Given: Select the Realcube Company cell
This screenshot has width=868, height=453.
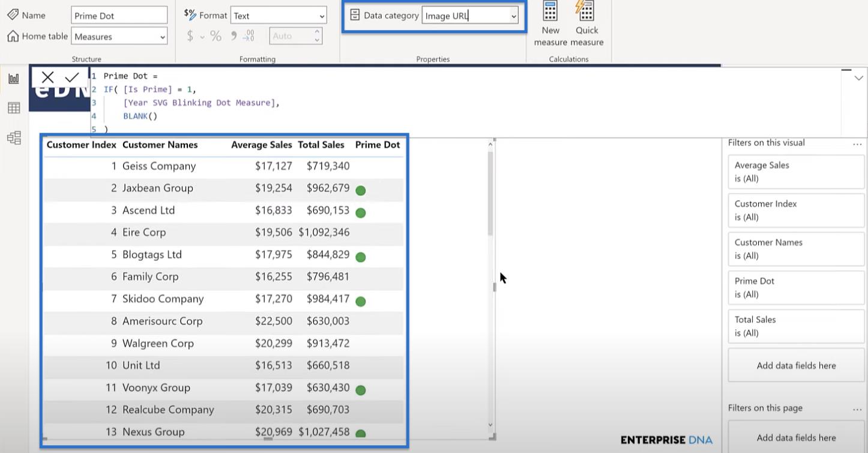Looking at the screenshot, I should coord(168,410).
